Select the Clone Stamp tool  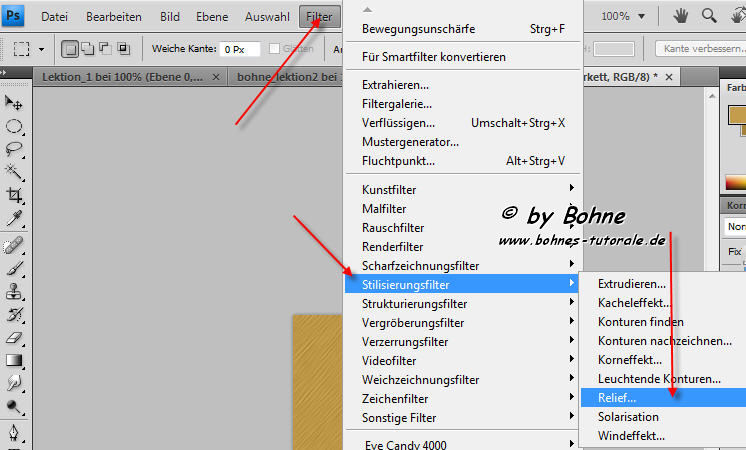click(15, 291)
